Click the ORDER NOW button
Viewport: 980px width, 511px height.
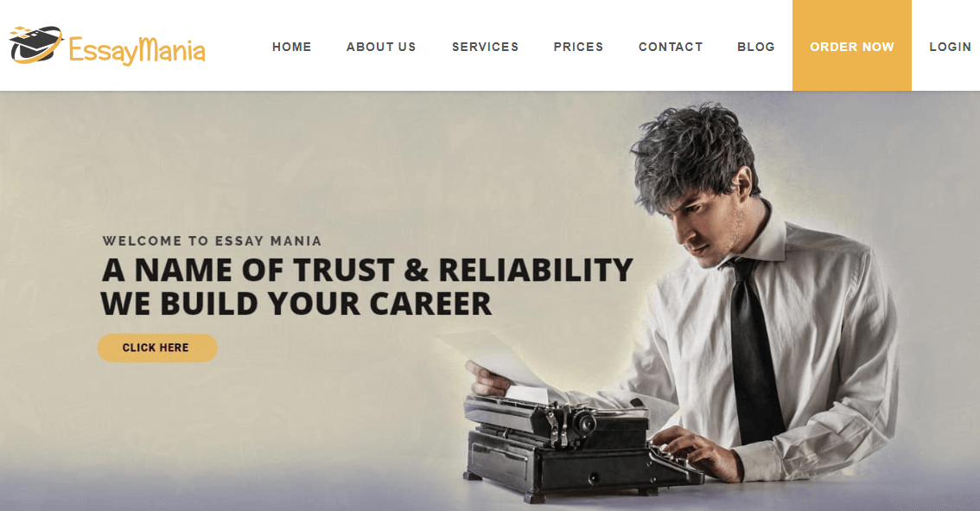[x=852, y=46]
